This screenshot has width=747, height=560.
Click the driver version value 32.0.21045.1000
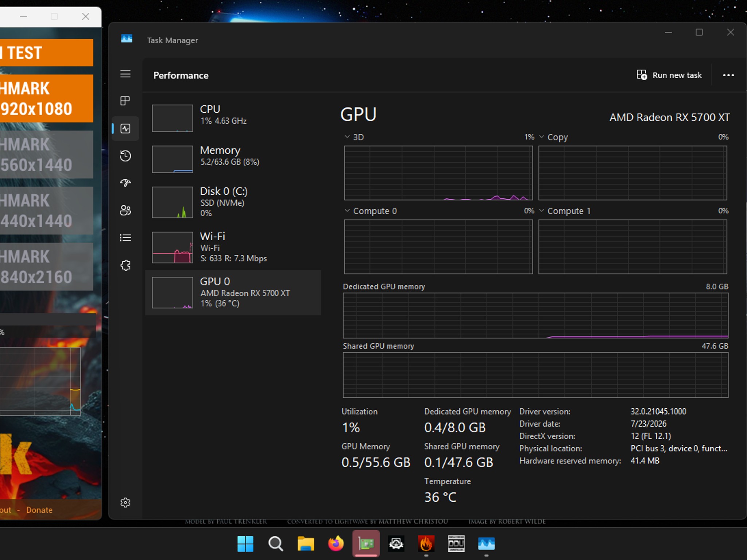click(x=658, y=412)
